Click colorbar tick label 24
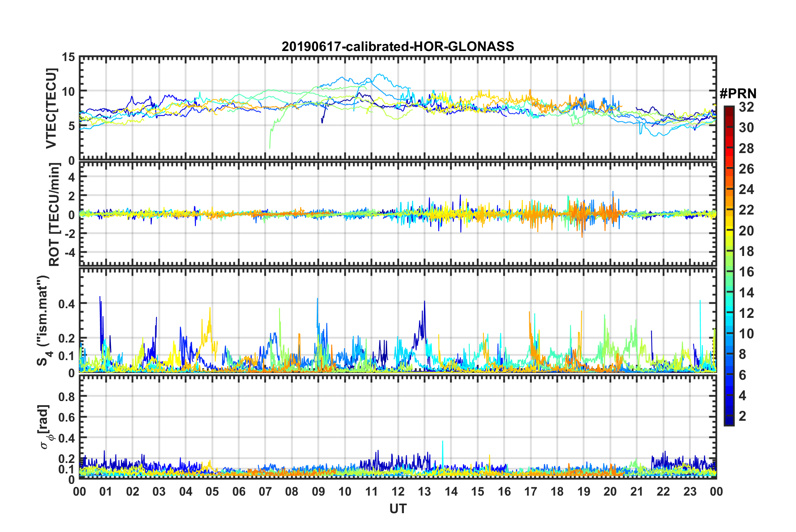The width and height of the screenshot is (796, 532). [x=746, y=189]
